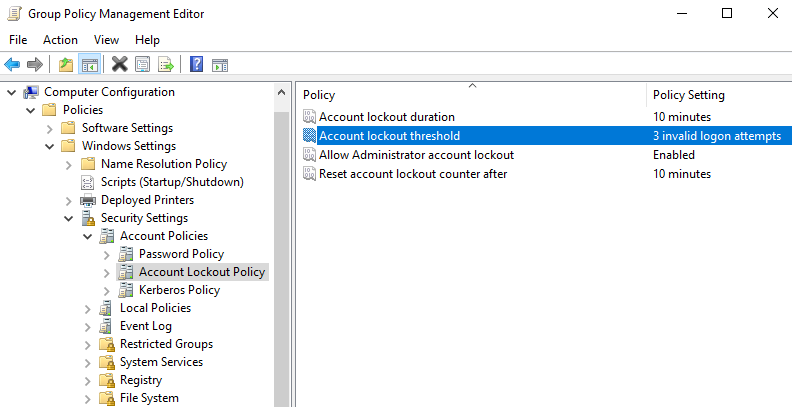Click the Back arrow toolbar icon

coord(12,65)
